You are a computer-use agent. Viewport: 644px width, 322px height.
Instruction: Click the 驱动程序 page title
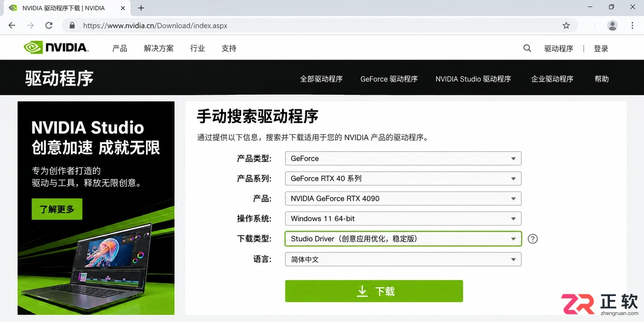pyautogui.click(x=59, y=79)
